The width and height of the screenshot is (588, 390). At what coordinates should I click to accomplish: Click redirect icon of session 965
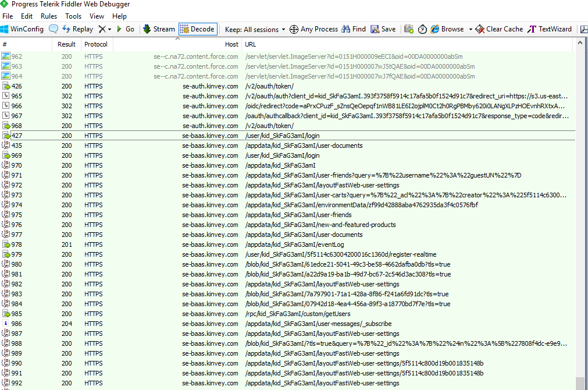6,95
